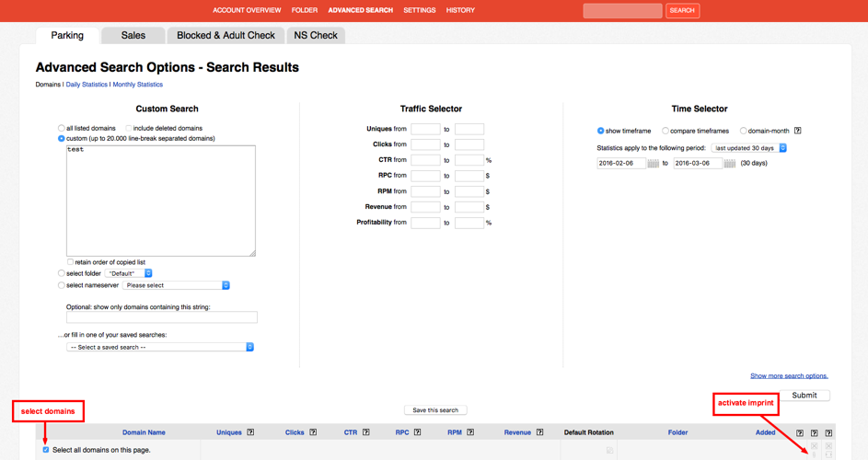Click the custom domains text area

(160, 201)
